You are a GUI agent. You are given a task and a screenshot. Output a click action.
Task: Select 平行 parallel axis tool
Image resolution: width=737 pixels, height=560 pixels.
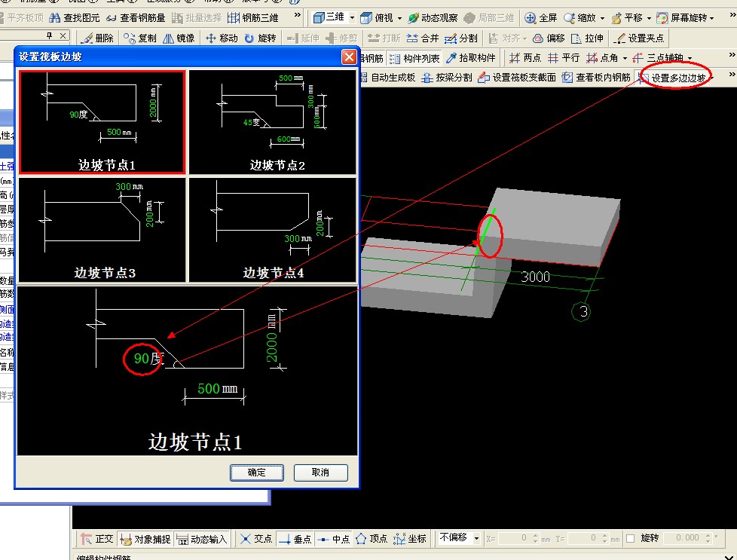click(x=564, y=58)
